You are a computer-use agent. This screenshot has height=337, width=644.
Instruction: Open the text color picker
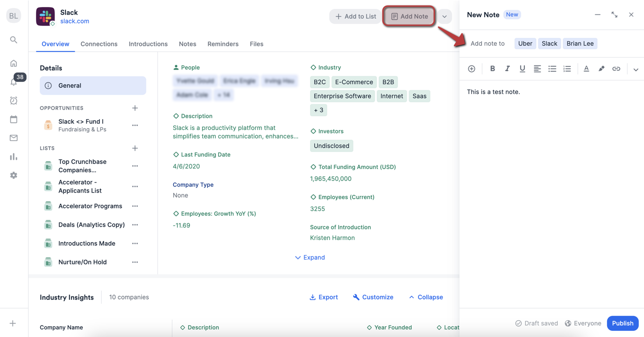[x=586, y=69]
